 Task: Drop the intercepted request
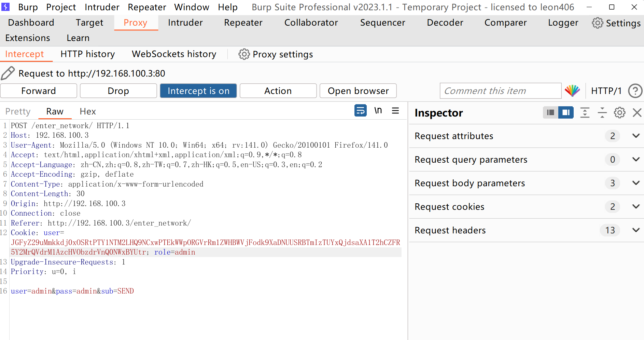pyautogui.click(x=118, y=91)
